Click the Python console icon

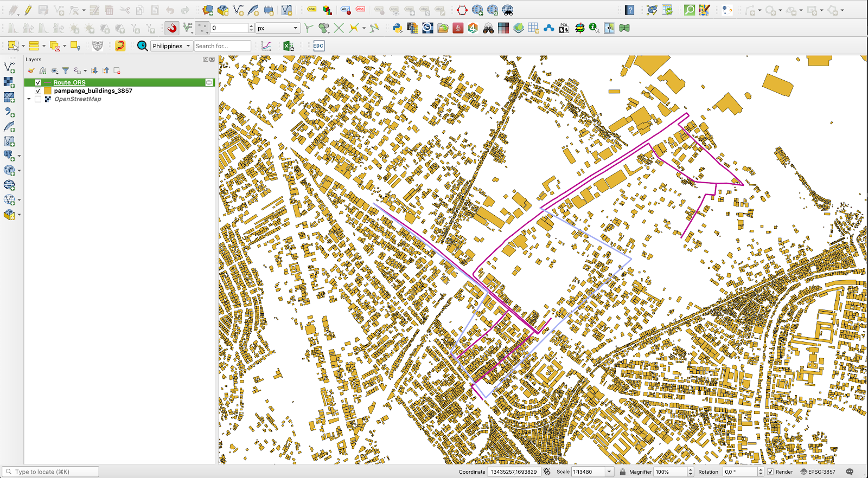[398, 28]
